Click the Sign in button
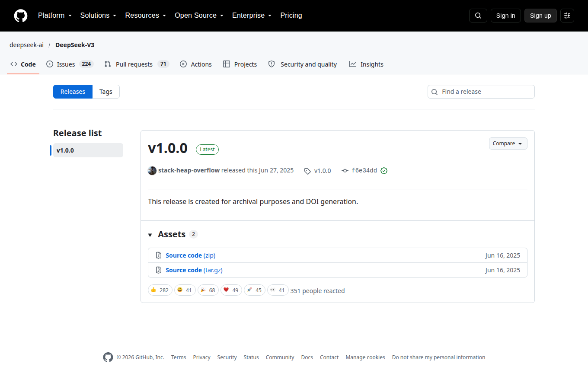The width and height of the screenshot is (588, 389). click(506, 16)
